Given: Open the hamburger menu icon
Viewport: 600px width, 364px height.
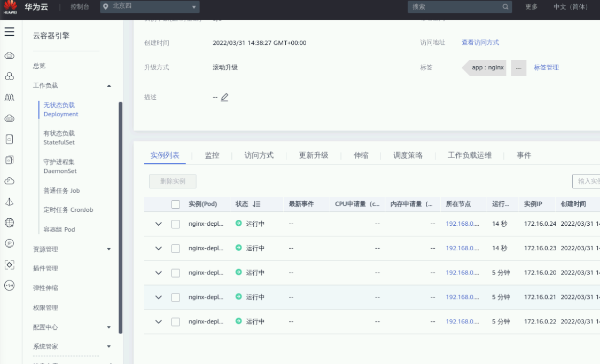Looking at the screenshot, I should click(9, 31).
